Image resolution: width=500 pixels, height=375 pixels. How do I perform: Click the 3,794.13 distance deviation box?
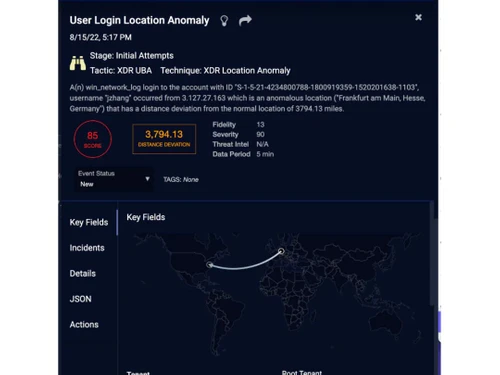[x=164, y=139]
